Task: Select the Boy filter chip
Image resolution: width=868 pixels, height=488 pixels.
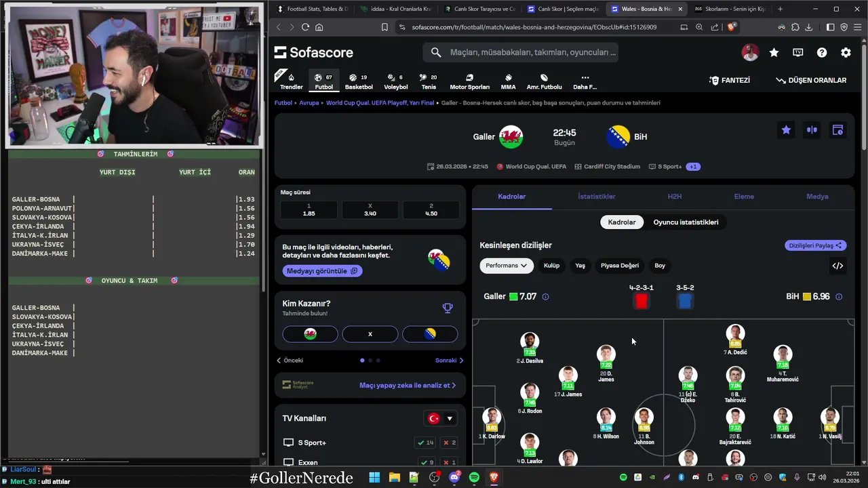Action: click(x=660, y=266)
